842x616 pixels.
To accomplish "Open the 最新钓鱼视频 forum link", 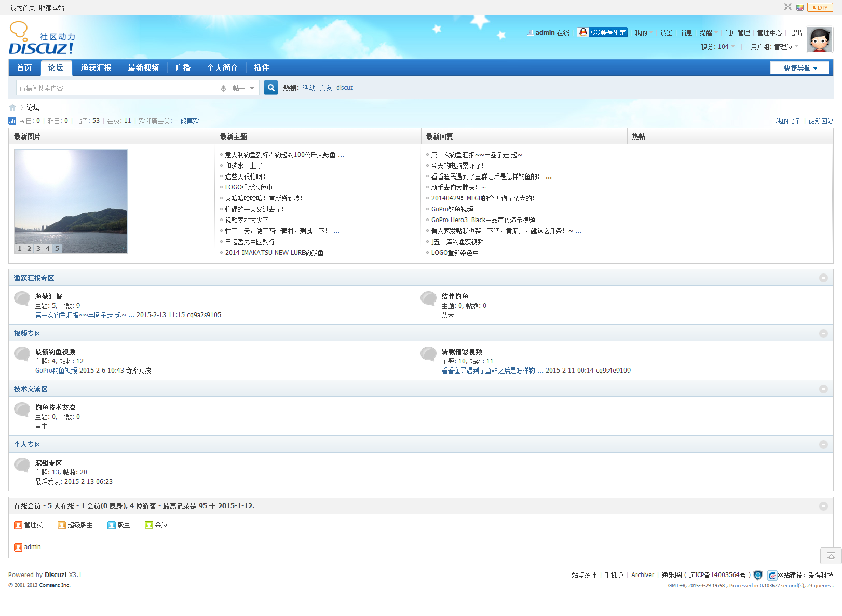I will pos(55,352).
